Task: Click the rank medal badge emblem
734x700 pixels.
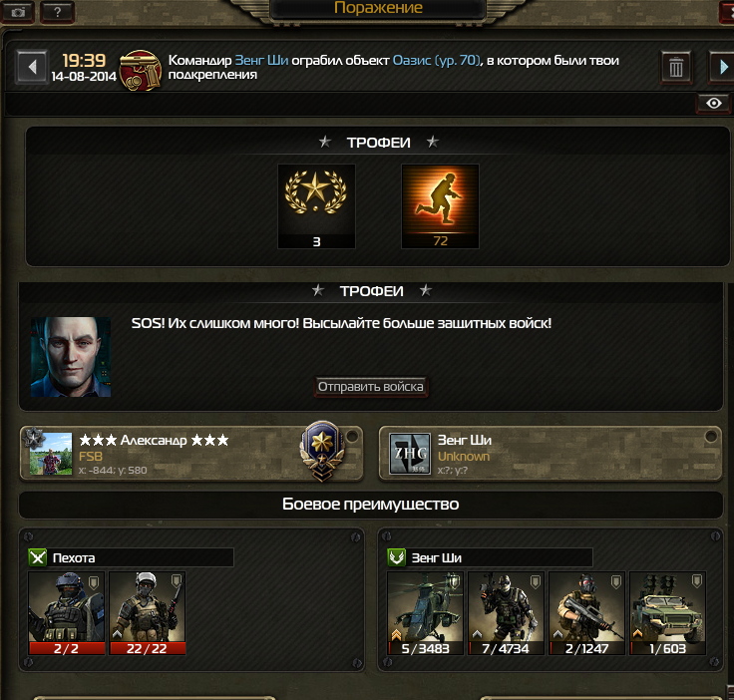Action: pyautogui.click(x=322, y=451)
